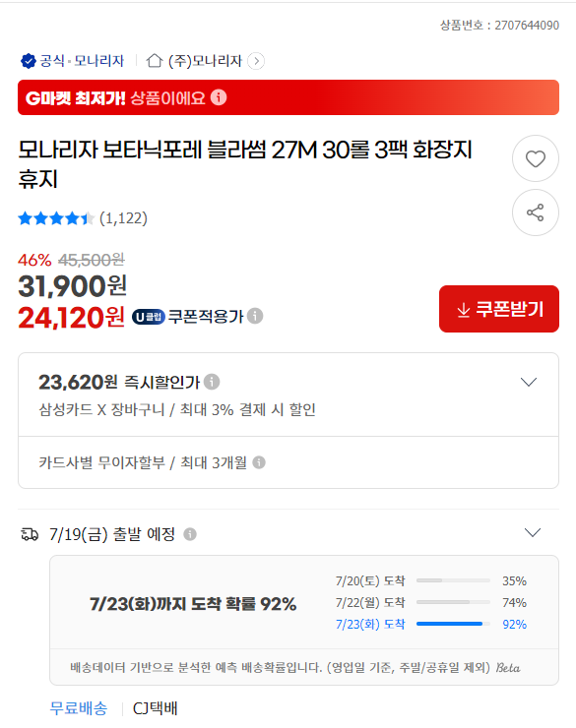Click the share icon button

[535, 212]
